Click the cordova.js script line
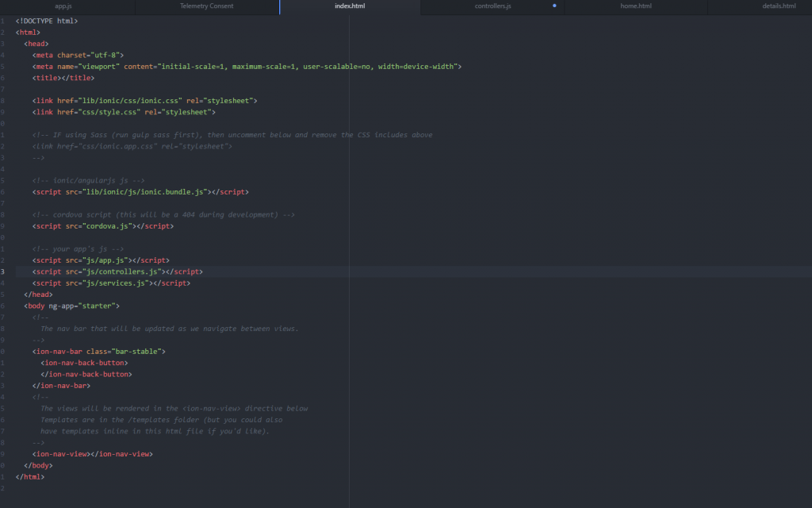The width and height of the screenshot is (812, 508). click(103, 226)
